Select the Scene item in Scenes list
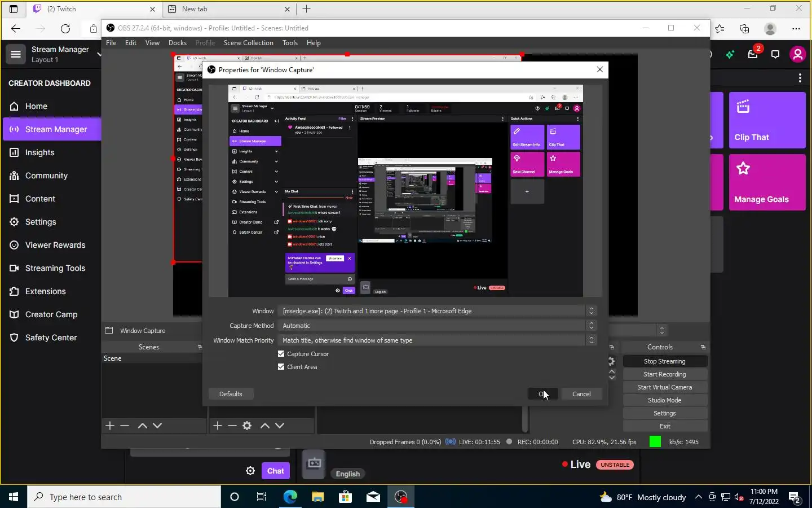Screen dimensions: 812x508 tap(152, 358)
